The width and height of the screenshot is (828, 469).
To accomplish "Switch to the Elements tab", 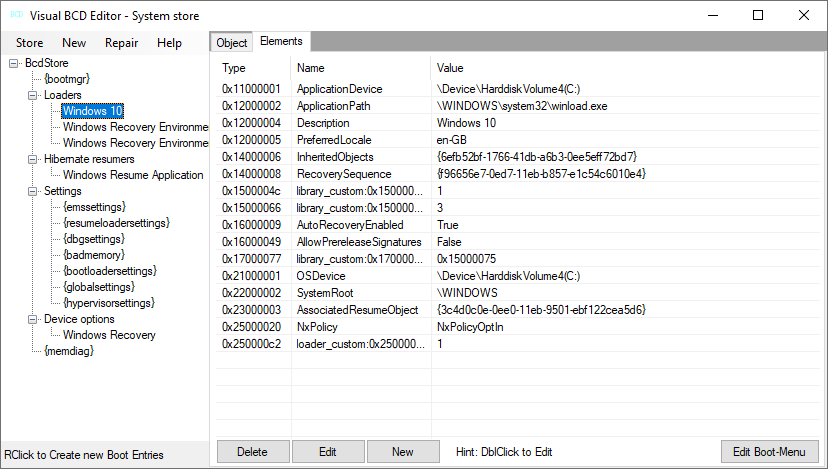I will pyautogui.click(x=281, y=41).
